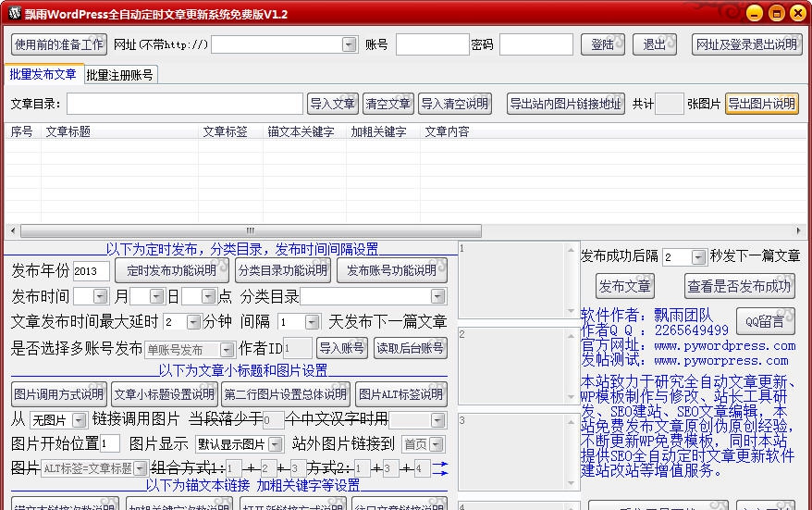Click the right scroll arrow of article list

pyautogui.click(x=798, y=230)
